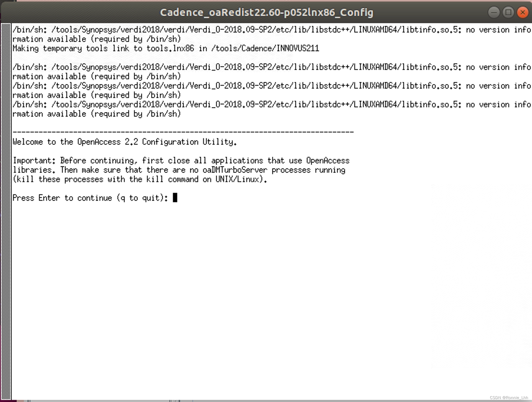Minimize the Cadence_oaRedist Config window
This screenshot has width=532, height=402.
click(x=494, y=12)
